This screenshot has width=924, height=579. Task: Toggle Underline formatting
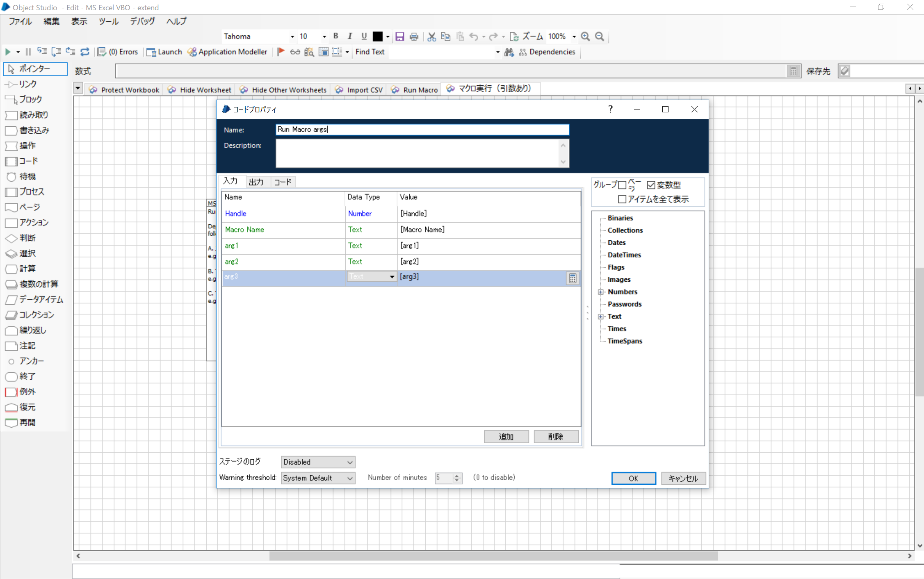point(364,36)
